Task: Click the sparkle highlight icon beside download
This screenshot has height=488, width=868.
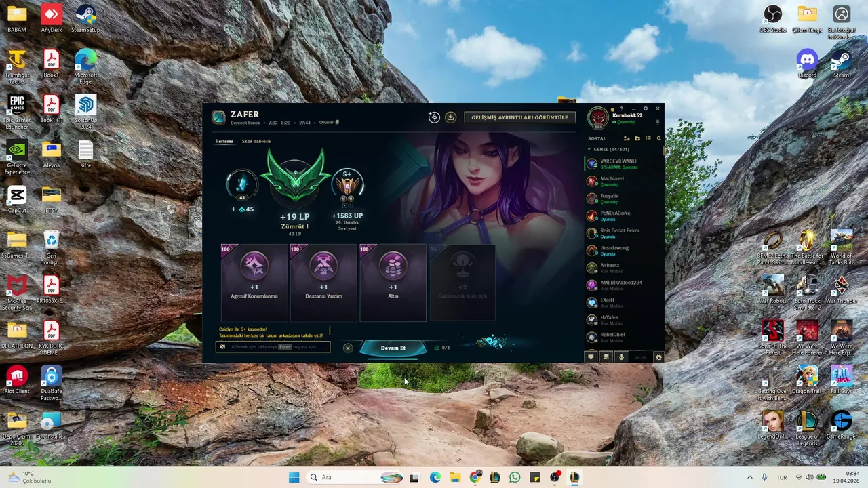Action: pos(434,117)
